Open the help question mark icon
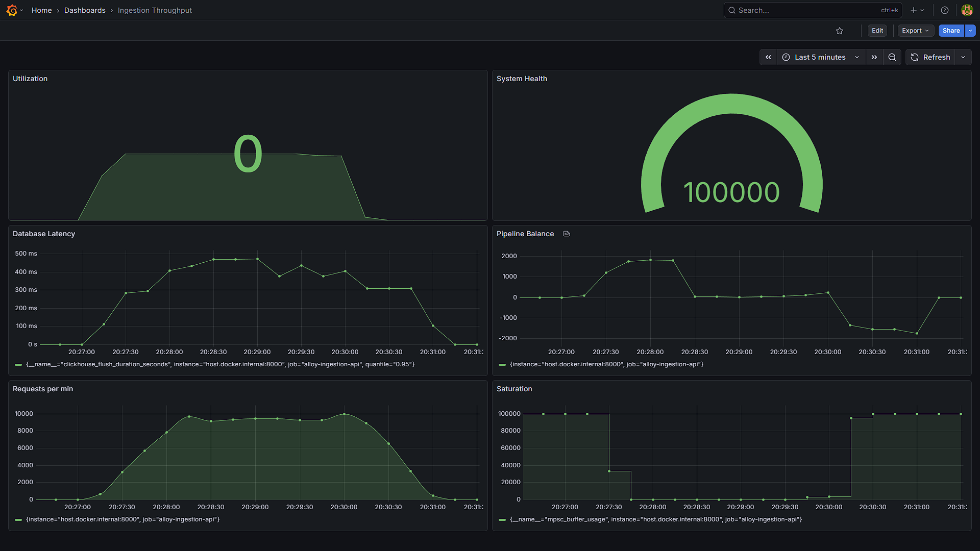Viewport: 980px width, 551px height. (x=945, y=10)
